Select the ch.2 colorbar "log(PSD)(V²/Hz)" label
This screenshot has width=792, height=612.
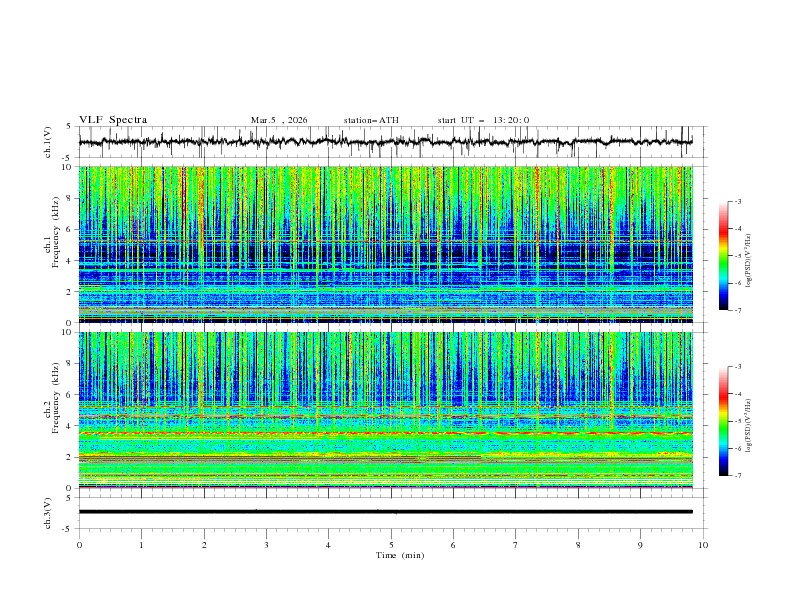click(x=749, y=425)
